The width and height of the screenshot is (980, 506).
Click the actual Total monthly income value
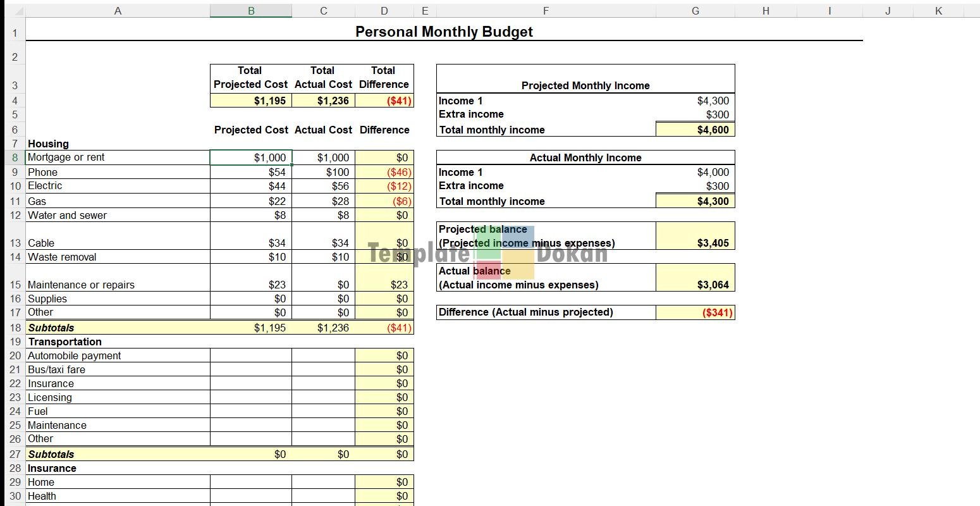coord(695,201)
